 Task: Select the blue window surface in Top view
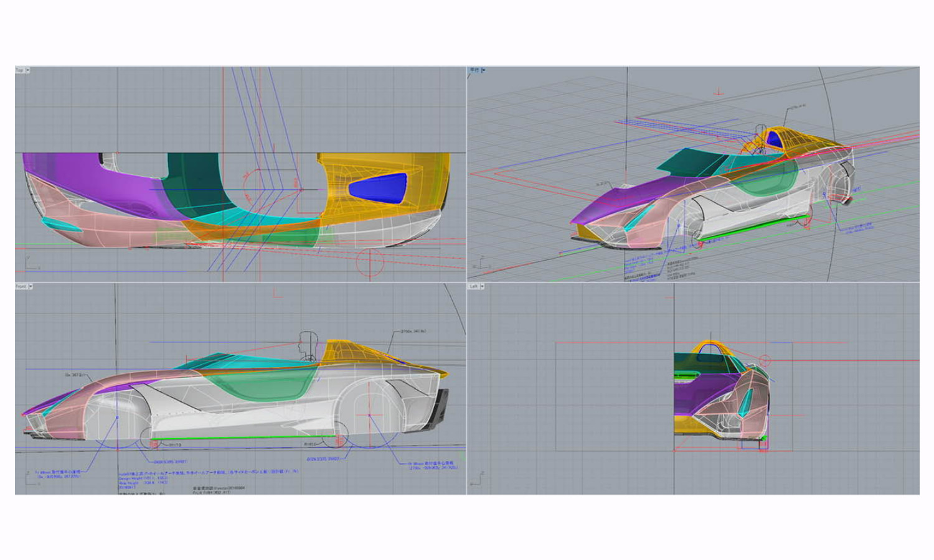pyautogui.click(x=378, y=187)
